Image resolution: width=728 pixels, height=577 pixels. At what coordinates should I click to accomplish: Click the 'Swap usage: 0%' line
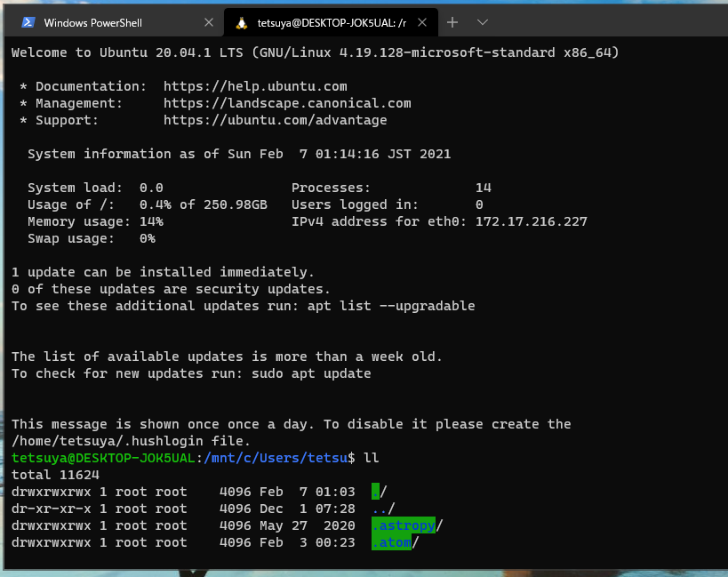click(x=92, y=238)
